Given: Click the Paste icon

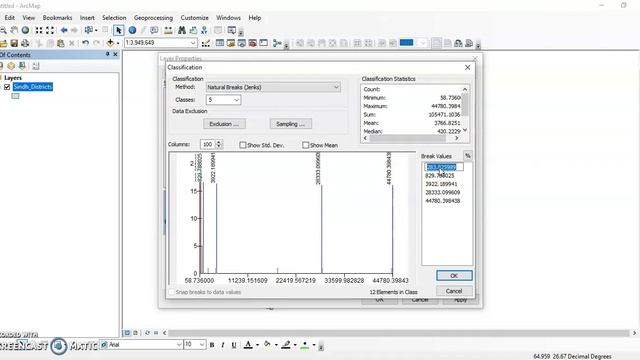Looking at the screenshot, I should coord(61,43).
